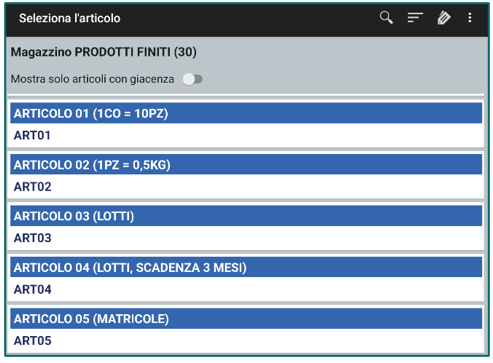Select the ART01 code row

coord(246,135)
